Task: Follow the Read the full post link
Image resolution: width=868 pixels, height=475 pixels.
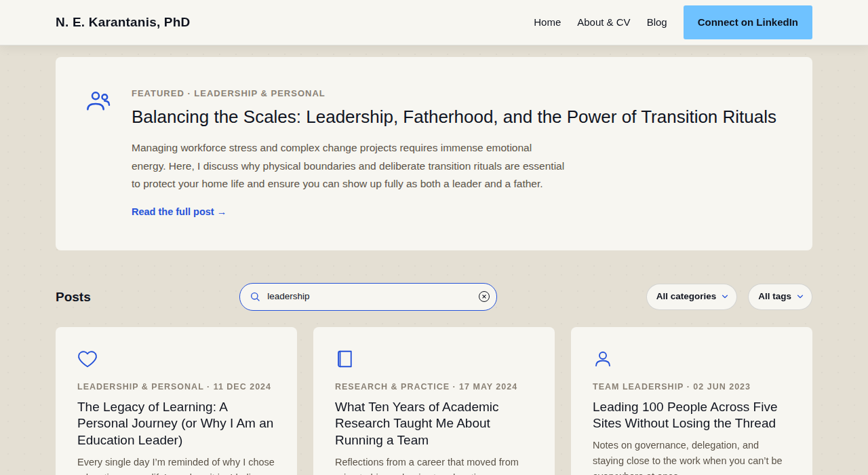Action: coord(179,212)
